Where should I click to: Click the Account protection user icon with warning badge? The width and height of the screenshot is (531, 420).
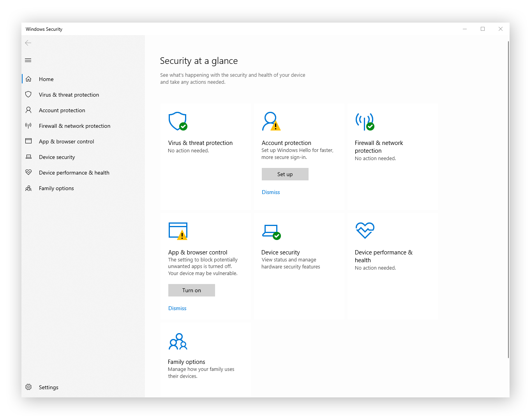tap(271, 121)
